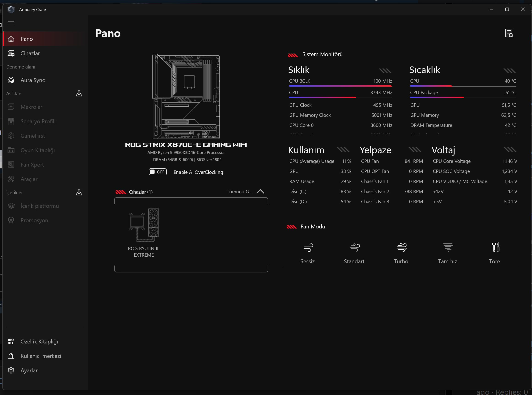This screenshot has width=532, height=395.
Task: Click the CPU BCLK frequency bar
Action: (x=341, y=86)
